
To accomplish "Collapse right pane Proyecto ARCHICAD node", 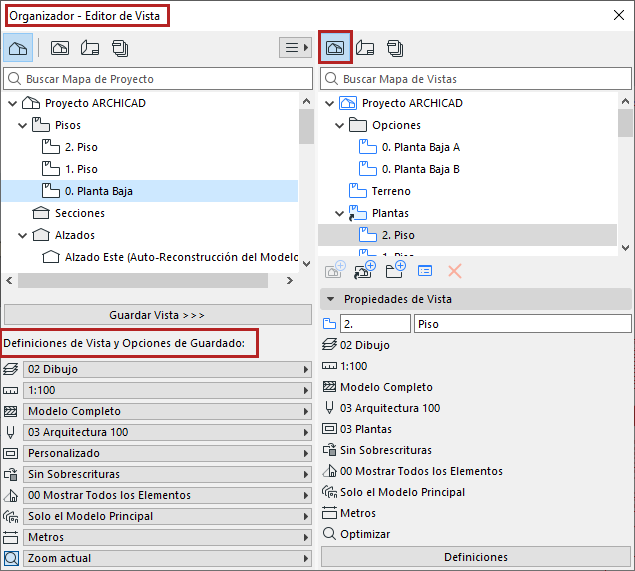I will point(330,103).
